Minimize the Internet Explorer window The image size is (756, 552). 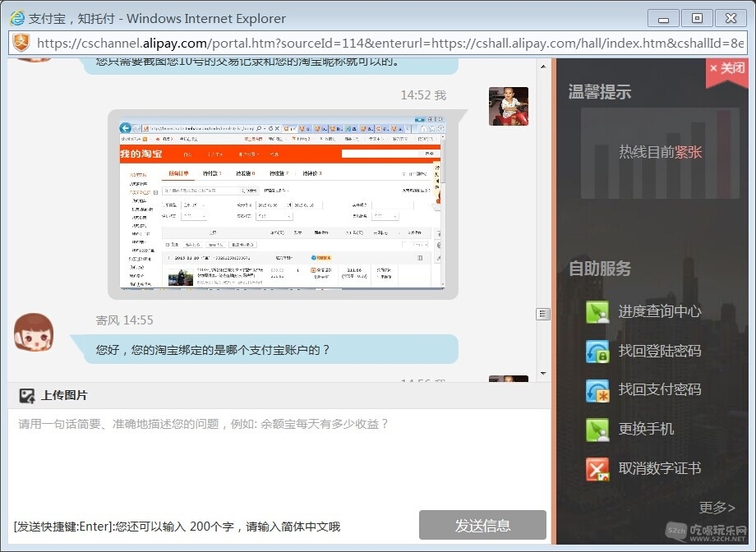pos(663,19)
